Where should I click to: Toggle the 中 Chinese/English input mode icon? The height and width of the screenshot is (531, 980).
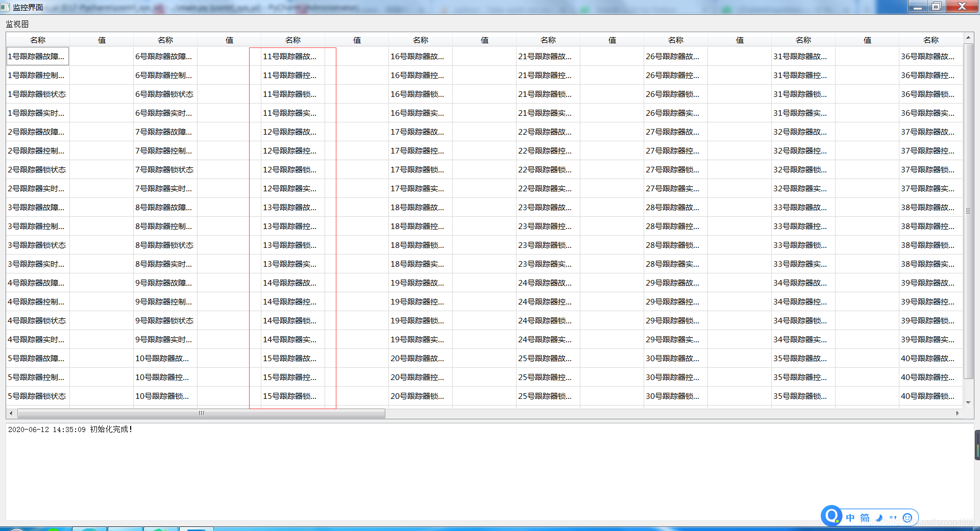click(x=850, y=518)
